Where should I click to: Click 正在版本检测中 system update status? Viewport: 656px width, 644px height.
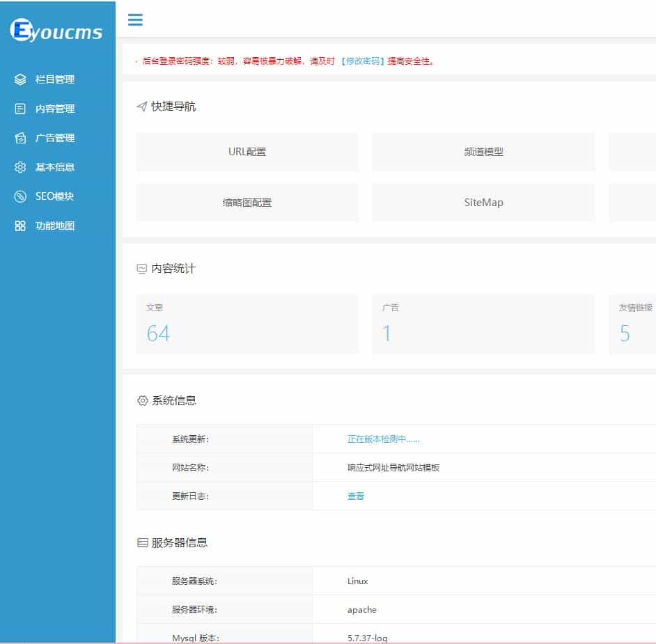click(x=383, y=439)
